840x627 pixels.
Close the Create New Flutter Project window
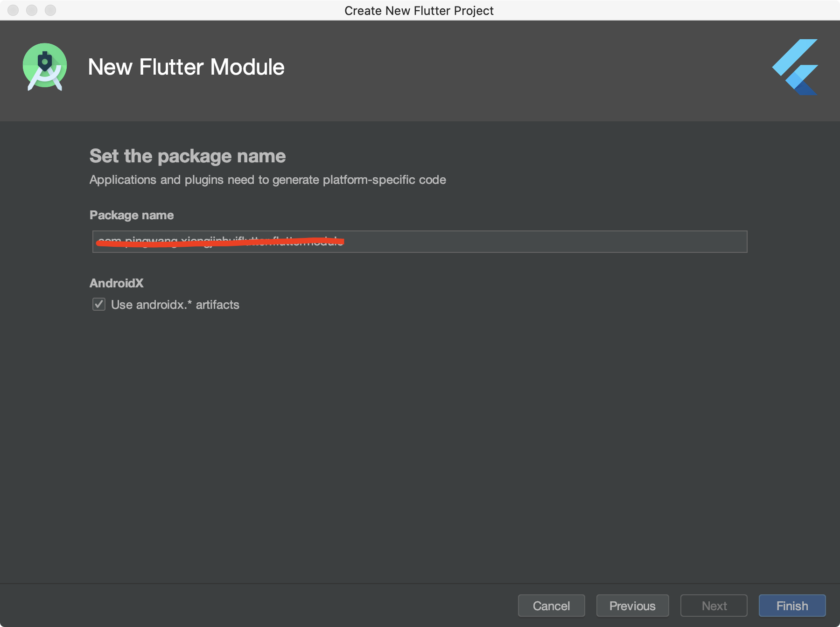pyautogui.click(x=13, y=10)
